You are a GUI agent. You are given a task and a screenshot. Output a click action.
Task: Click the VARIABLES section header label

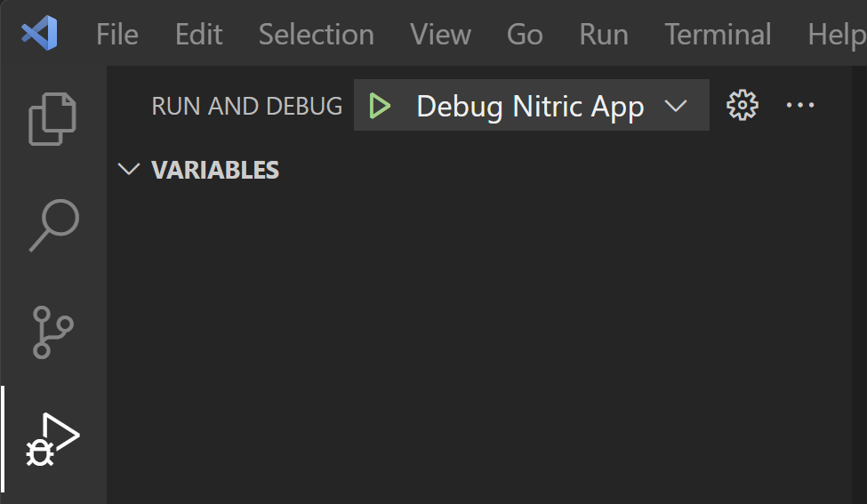click(215, 170)
